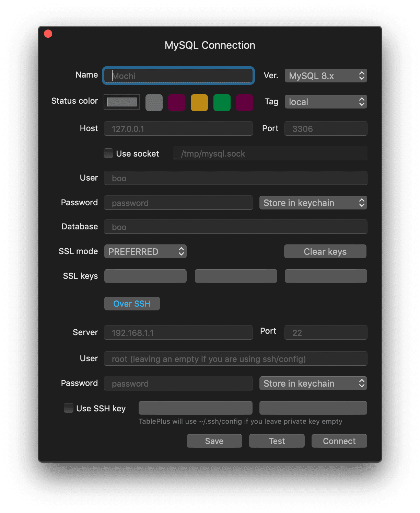This screenshot has height=513, width=420.
Task: Open the MySQL version dropdown
Action: [326, 76]
